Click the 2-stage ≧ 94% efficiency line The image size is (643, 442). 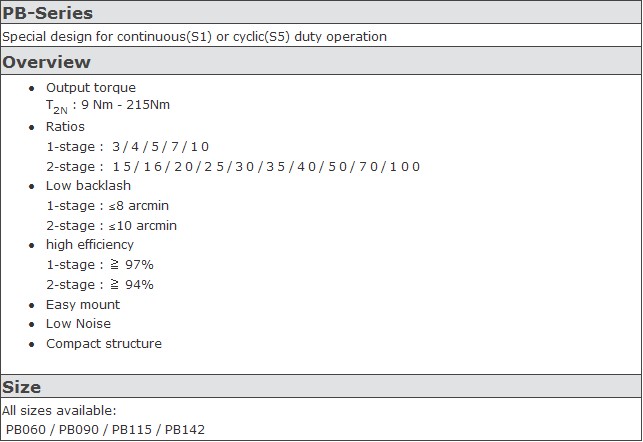[x=100, y=285]
